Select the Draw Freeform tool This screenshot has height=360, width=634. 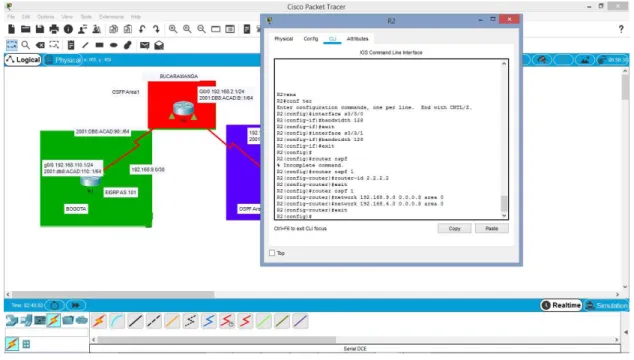pos(128,45)
